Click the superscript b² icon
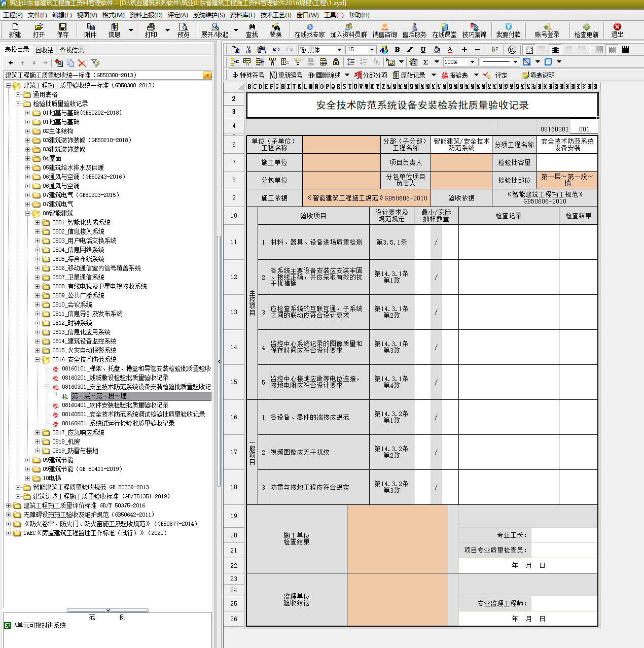644x648 pixels. [x=494, y=49]
